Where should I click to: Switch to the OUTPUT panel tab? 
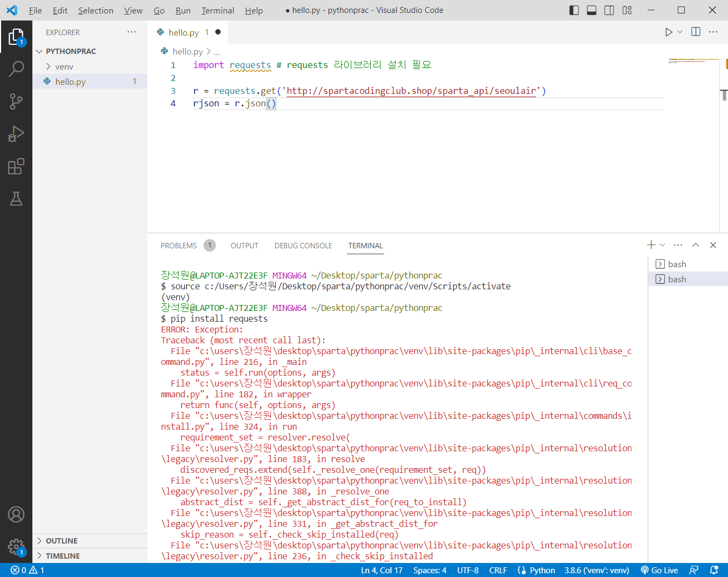click(x=244, y=246)
